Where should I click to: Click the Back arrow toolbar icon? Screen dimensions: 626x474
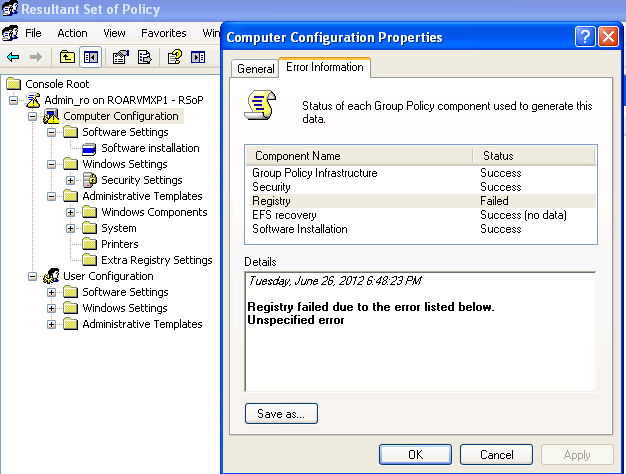(x=13, y=58)
